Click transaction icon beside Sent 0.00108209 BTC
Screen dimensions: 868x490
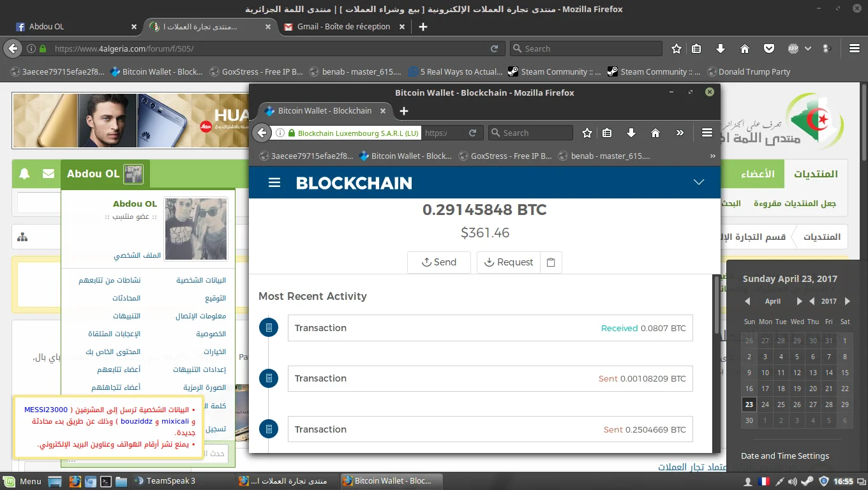(269, 378)
